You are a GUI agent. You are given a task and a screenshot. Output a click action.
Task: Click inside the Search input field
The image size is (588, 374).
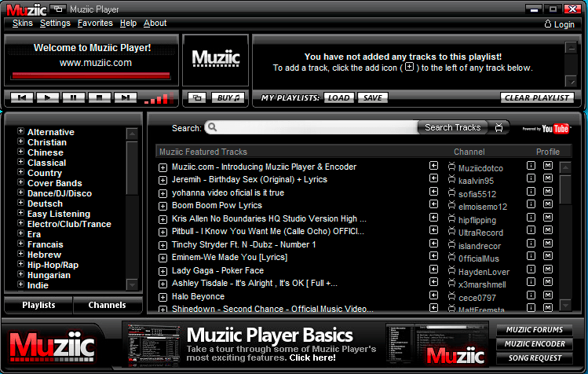click(x=311, y=127)
